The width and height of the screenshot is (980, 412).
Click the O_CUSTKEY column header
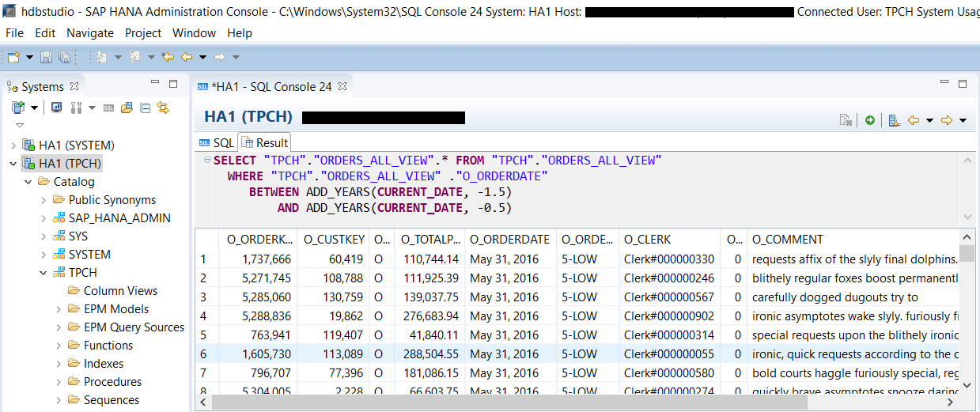pyautogui.click(x=334, y=239)
